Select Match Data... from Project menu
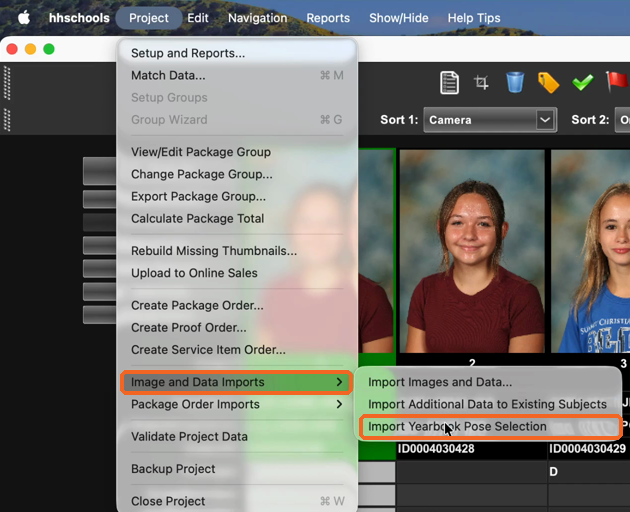The height and width of the screenshot is (512, 630). [x=237, y=75]
